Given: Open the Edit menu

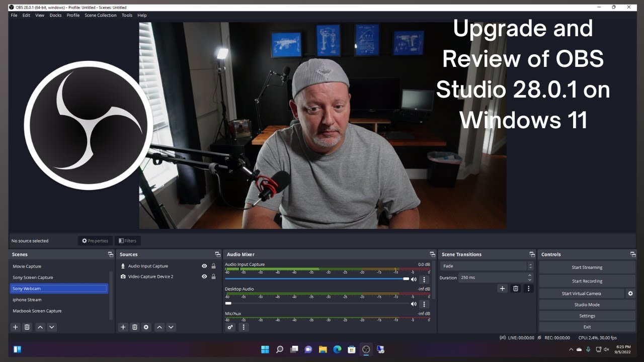Looking at the screenshot, I should (x=26, y=15).
